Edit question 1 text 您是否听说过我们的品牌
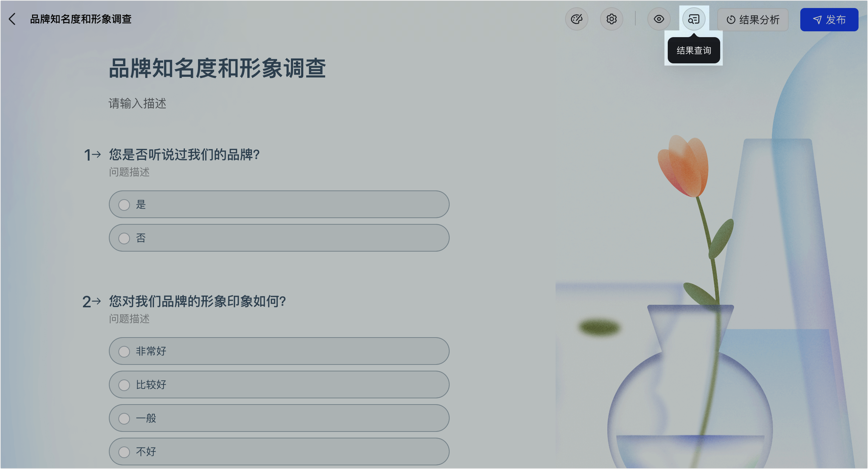 184,155
